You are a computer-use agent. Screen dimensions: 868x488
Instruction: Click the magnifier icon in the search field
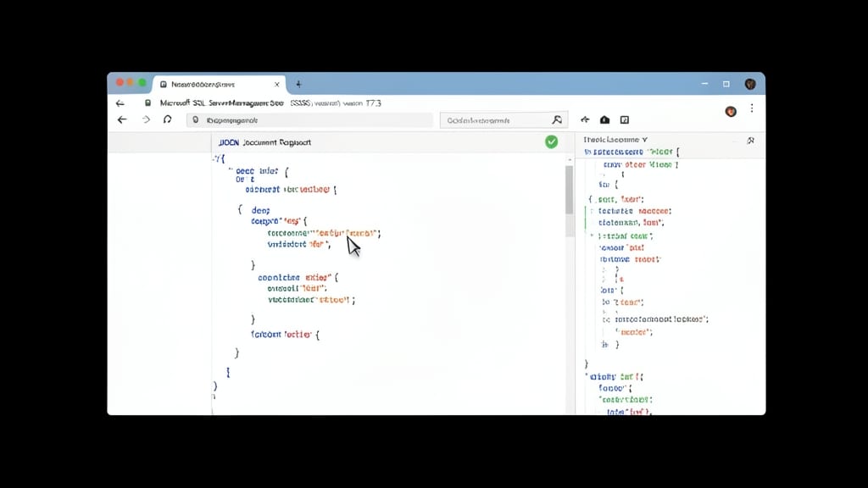pos(557,119)
